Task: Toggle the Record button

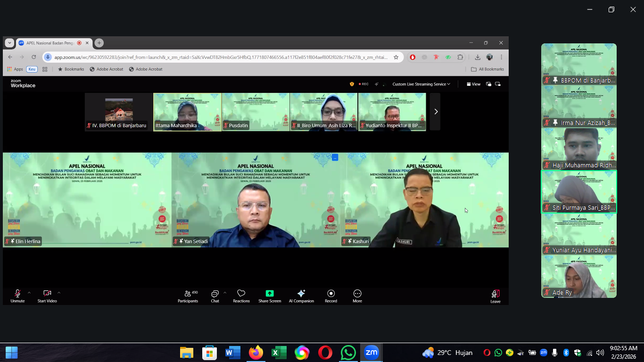Action: point(331,296)
